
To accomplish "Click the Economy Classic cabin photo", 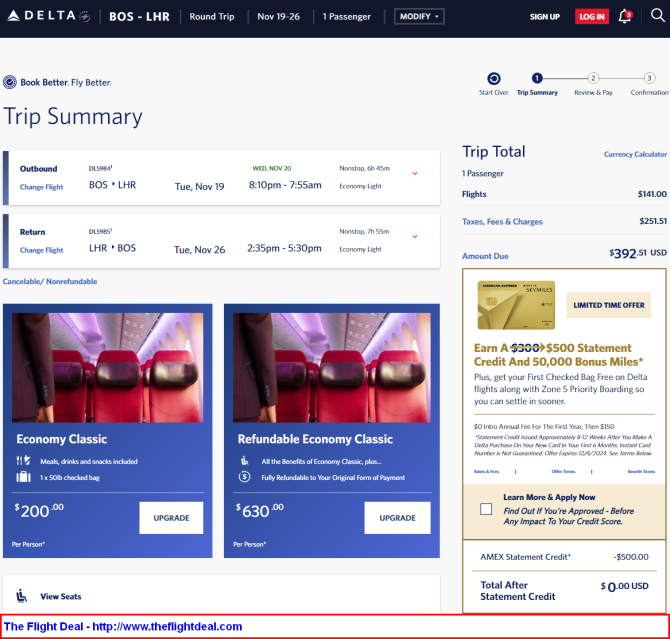I will point(108,368).
